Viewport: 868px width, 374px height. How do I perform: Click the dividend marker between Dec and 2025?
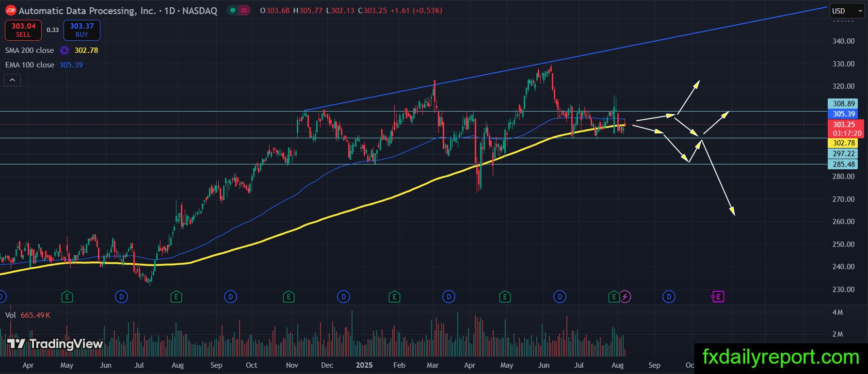click(x=343, y=296)
